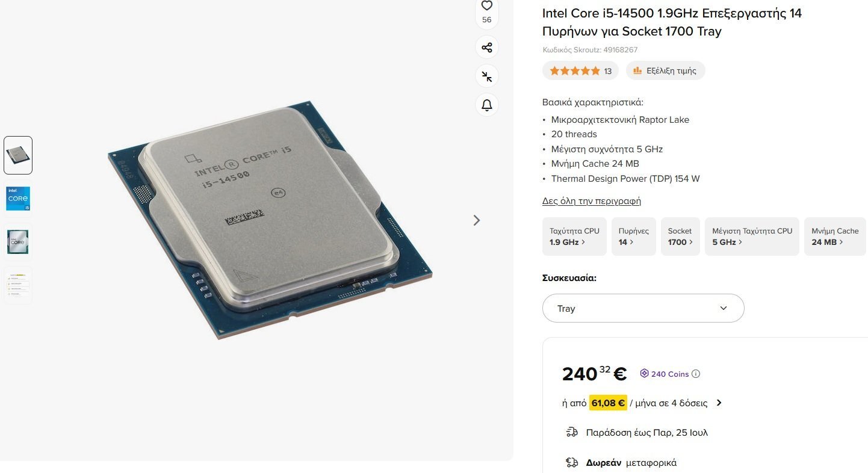Click the Δες όλη την περιγραφή link
868x473 pixels.
[x=592, y=201]
